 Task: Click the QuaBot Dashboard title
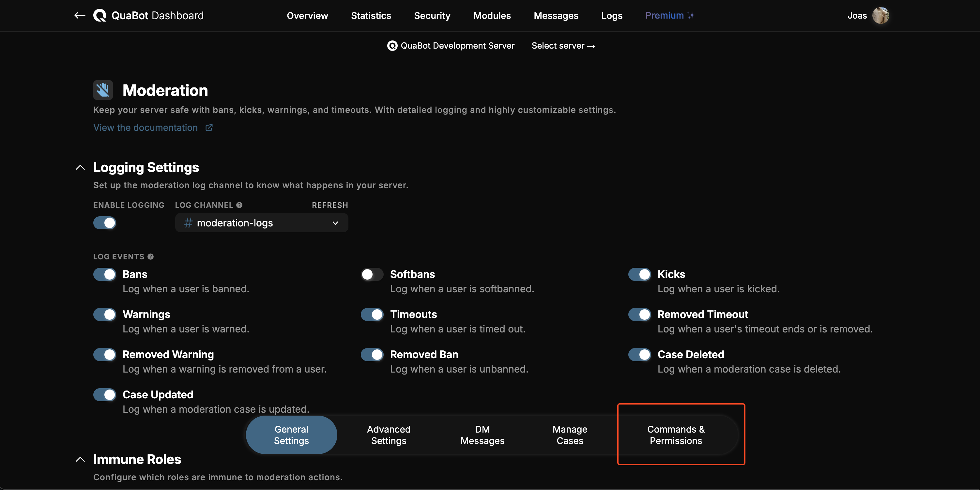pos(158,15)
